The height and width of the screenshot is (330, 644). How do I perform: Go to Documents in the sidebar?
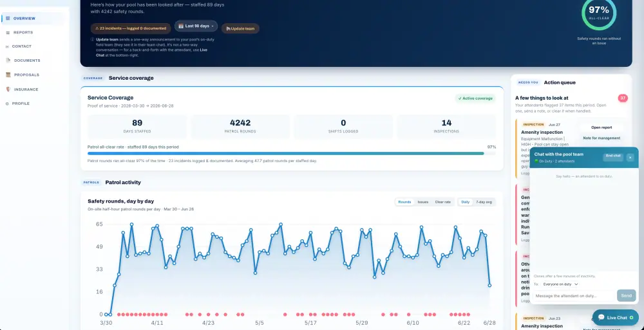(27, 60)
